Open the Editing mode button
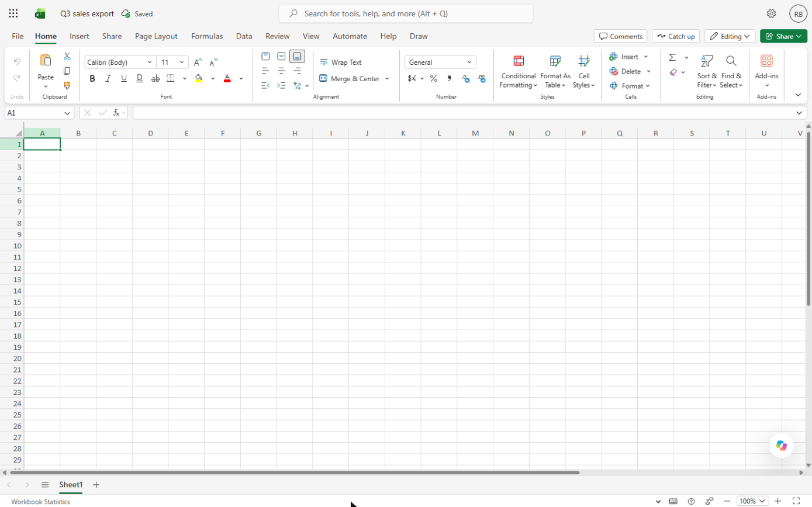Screen dimensions: 812x507 click(730, 36)
